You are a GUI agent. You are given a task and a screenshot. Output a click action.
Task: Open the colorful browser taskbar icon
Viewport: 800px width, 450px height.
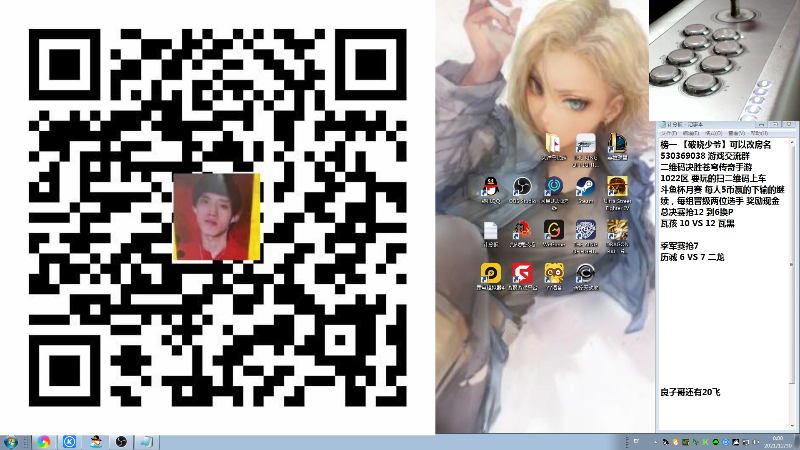pyautogui.click(x=44, y=442)
